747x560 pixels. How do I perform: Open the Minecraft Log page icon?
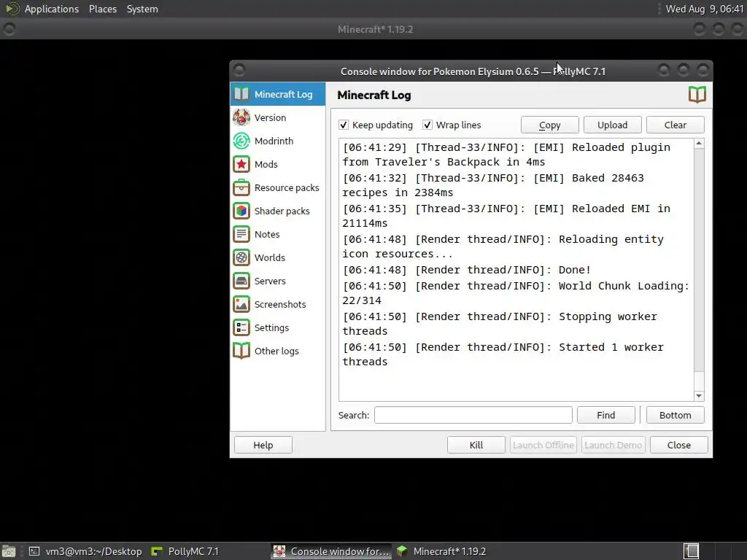241,94
